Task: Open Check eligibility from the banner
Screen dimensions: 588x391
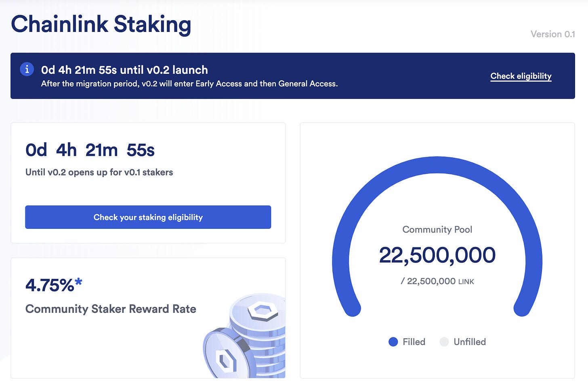Action: [521, 76]
